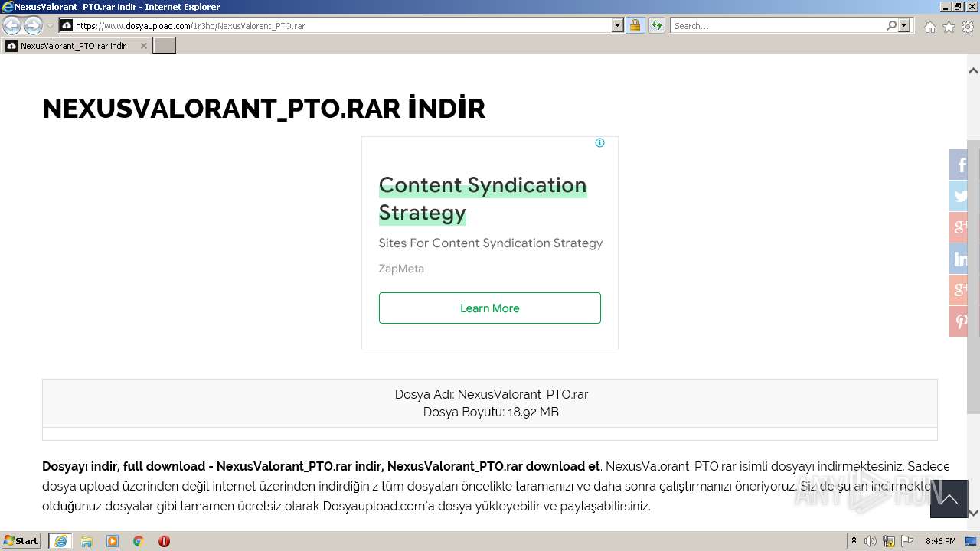Click the magnifying glass search icon

pyautogui.click(x=891, y=25)
